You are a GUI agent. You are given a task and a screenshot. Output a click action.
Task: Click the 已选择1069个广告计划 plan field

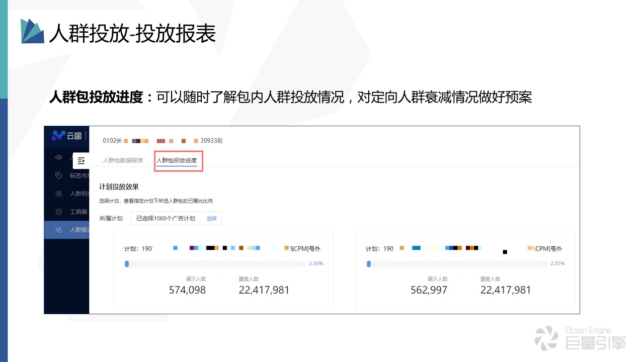(x=176, y=219)
